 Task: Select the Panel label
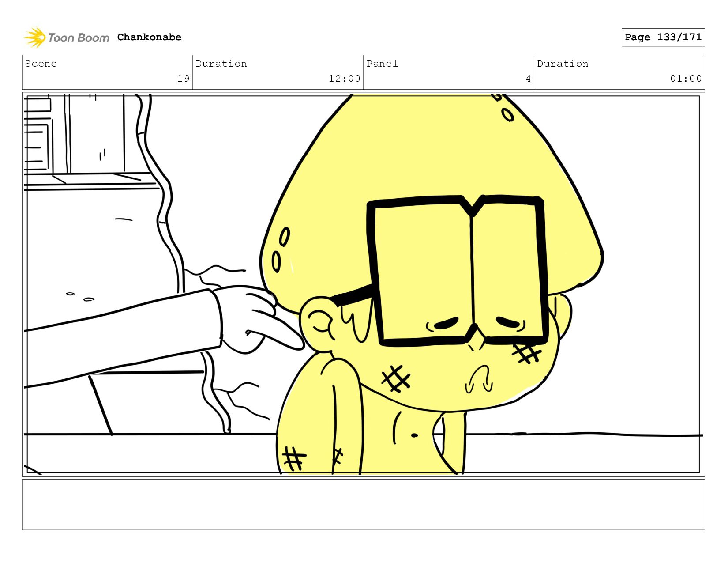tap(382, 64)
